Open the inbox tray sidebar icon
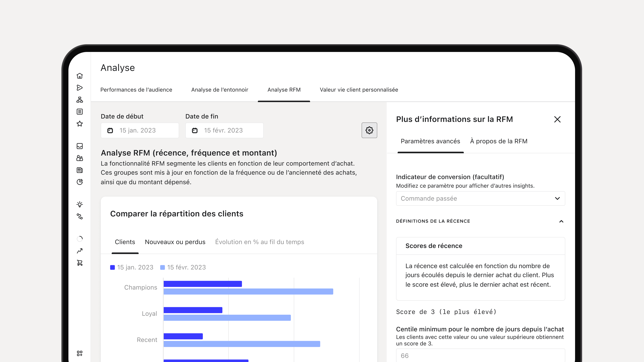 [x=79, y=146]
